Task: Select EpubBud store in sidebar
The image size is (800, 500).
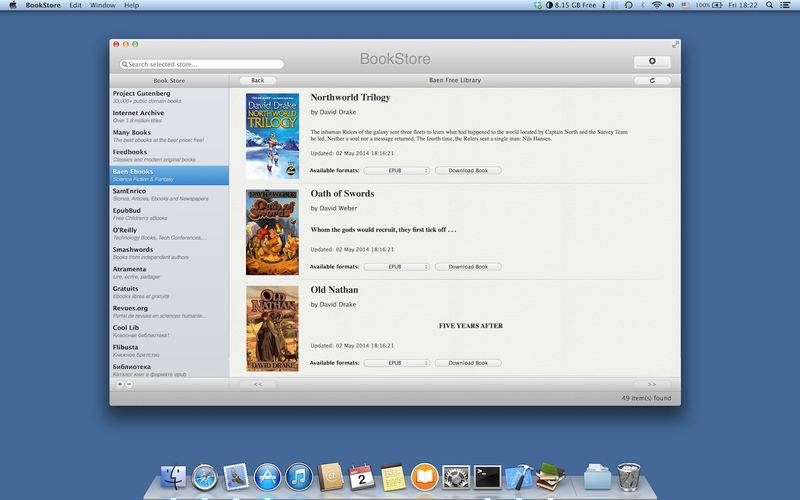Action: point(169,214)
